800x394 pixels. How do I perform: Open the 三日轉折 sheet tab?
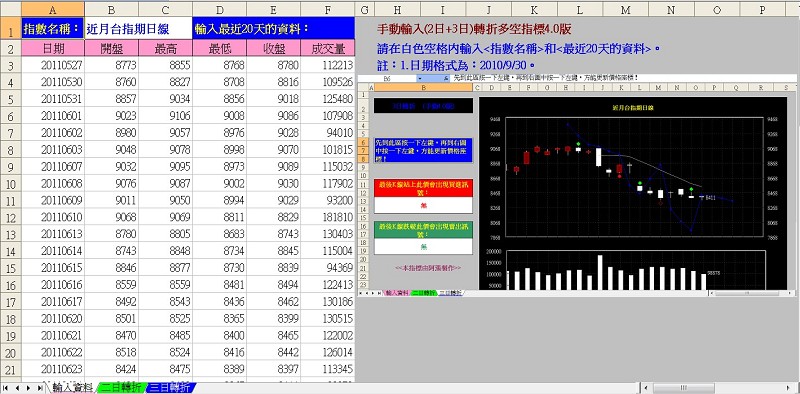click(170, 388)
